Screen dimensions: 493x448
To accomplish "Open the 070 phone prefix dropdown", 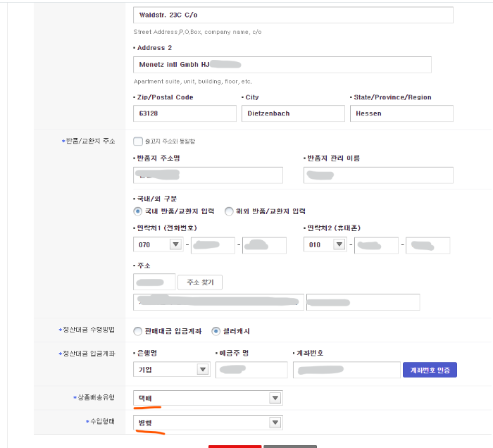I will 175,245.
